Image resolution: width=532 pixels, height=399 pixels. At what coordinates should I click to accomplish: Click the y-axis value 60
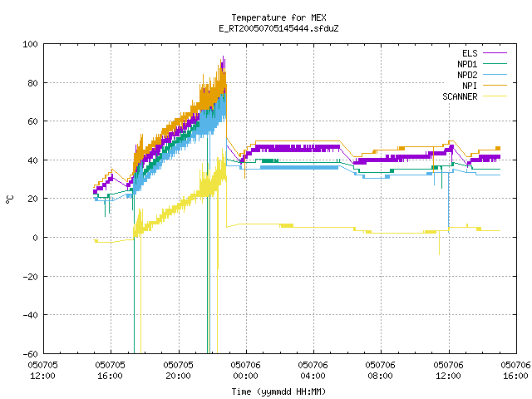[x=32, y=121]
